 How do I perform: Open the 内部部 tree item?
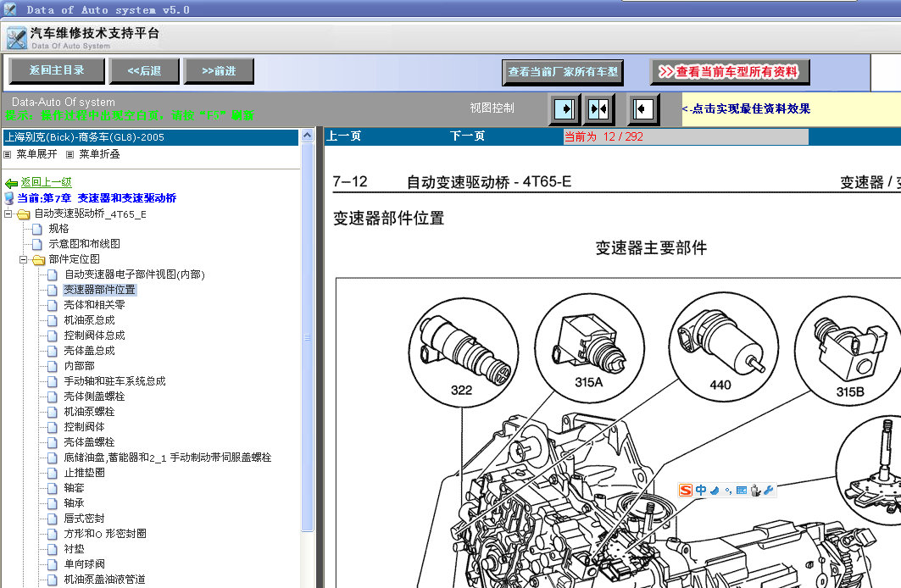pos(80,366)
